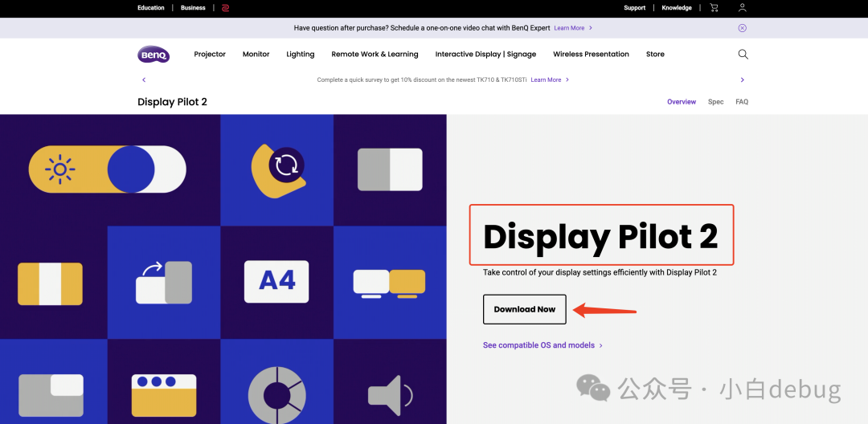Click the brightness sun toggle graphic
Viewport: 868px width, 424px height.
[x=108, y=169]
